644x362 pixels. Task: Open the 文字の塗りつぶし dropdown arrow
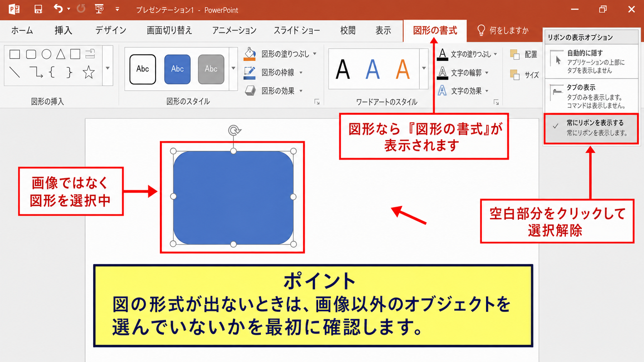pyautogui.click(x=495, y=54)
